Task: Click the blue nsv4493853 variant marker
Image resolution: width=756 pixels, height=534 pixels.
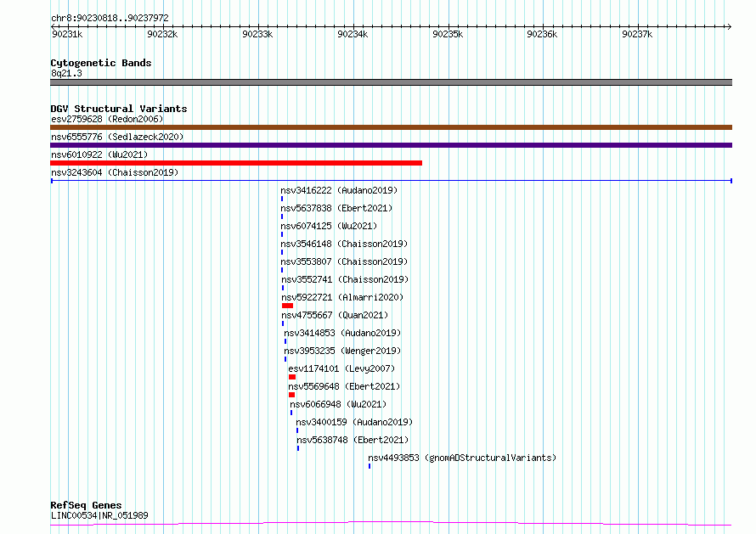Action: pos(370,466)
